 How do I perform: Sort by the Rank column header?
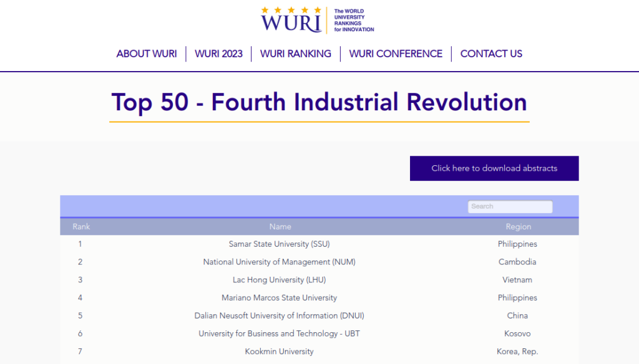coord(81,227)
